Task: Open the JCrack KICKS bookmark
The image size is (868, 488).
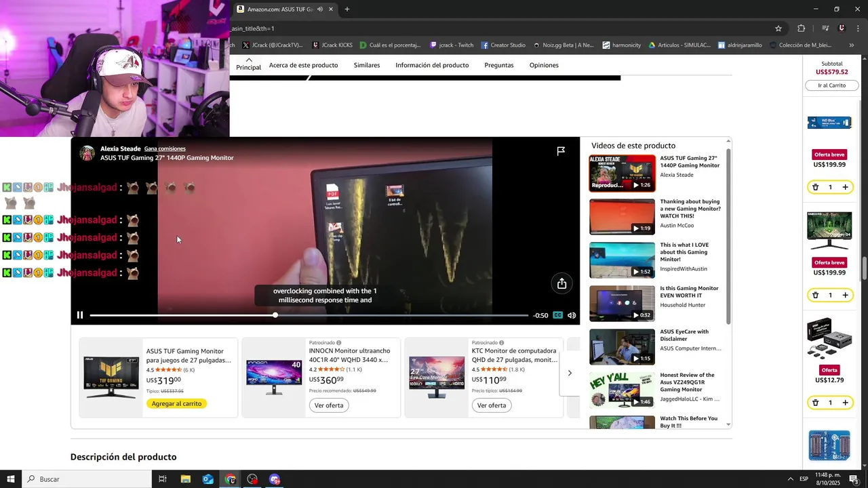Action: [332, 45]
